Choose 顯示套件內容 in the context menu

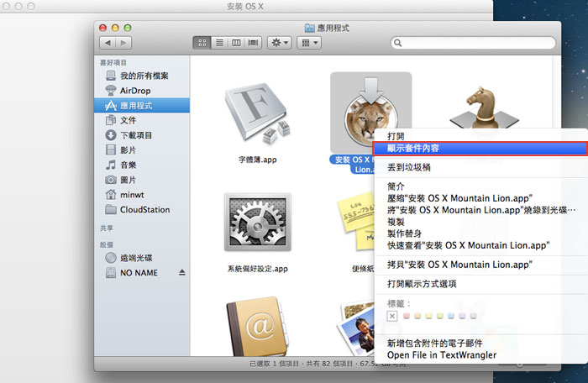481,148
